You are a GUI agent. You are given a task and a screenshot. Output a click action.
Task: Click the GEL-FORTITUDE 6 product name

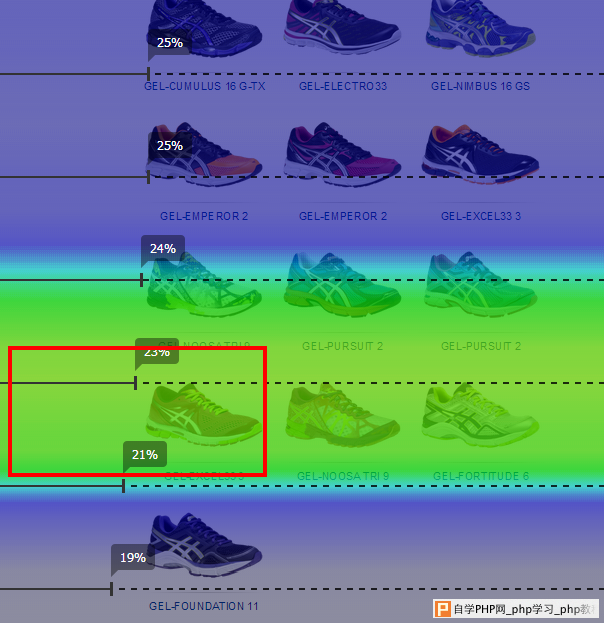coord(481,476)
